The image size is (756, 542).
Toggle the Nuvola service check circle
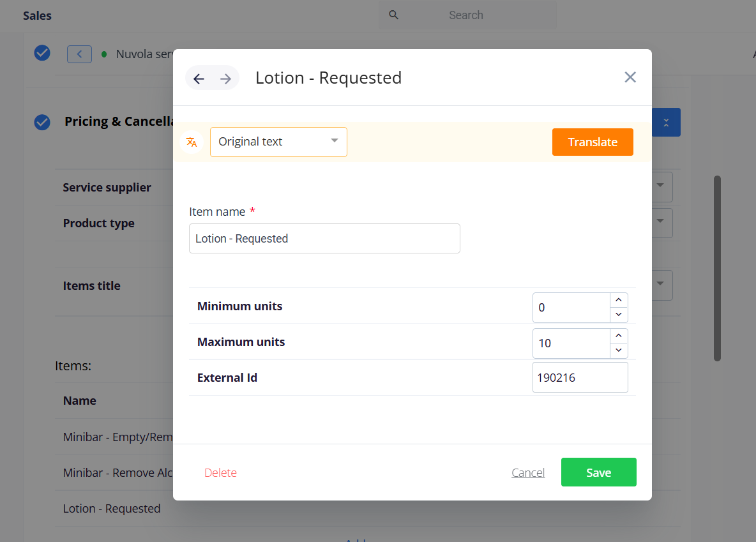[42, 53]
